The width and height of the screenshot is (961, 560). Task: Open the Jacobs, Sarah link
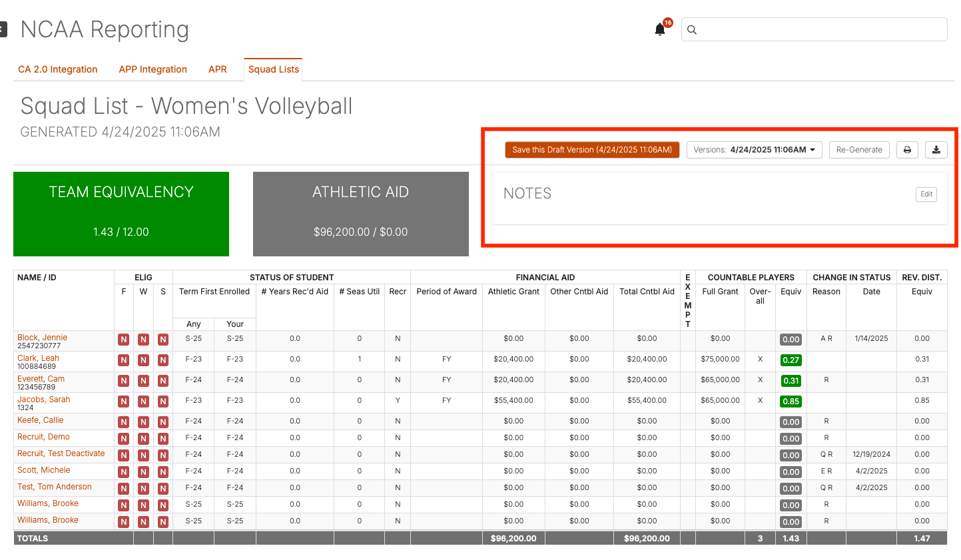[x=43, y=400]
